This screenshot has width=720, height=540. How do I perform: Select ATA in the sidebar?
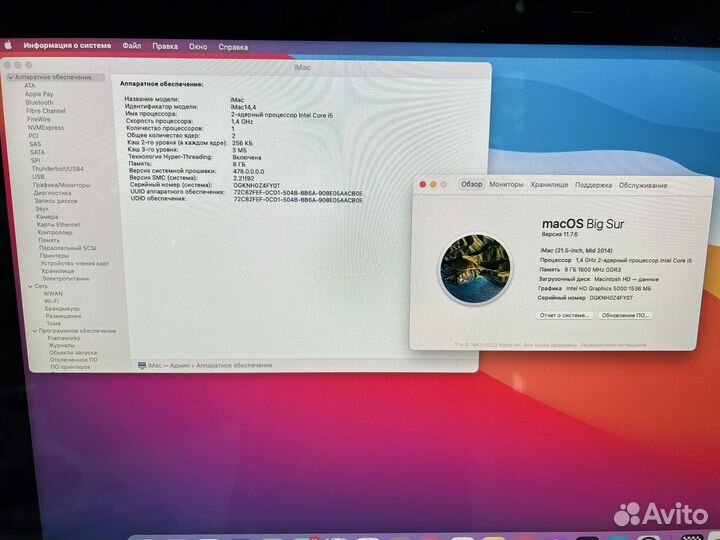(30, 85)
